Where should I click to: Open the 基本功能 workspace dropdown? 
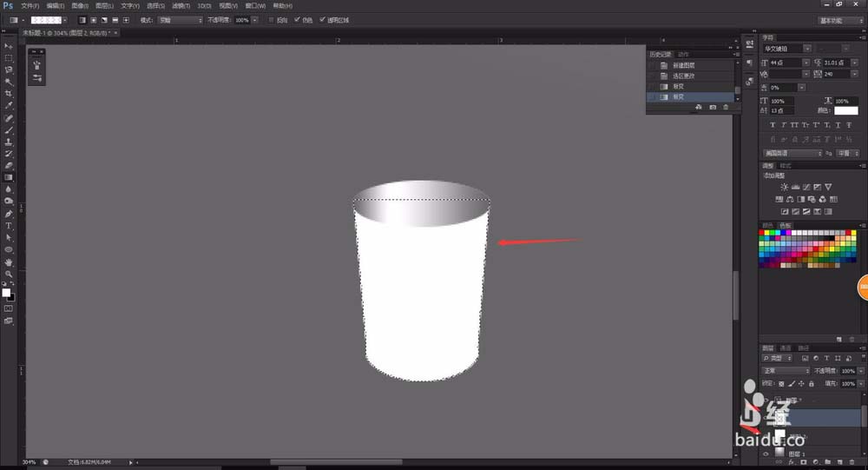click(839, 19)
